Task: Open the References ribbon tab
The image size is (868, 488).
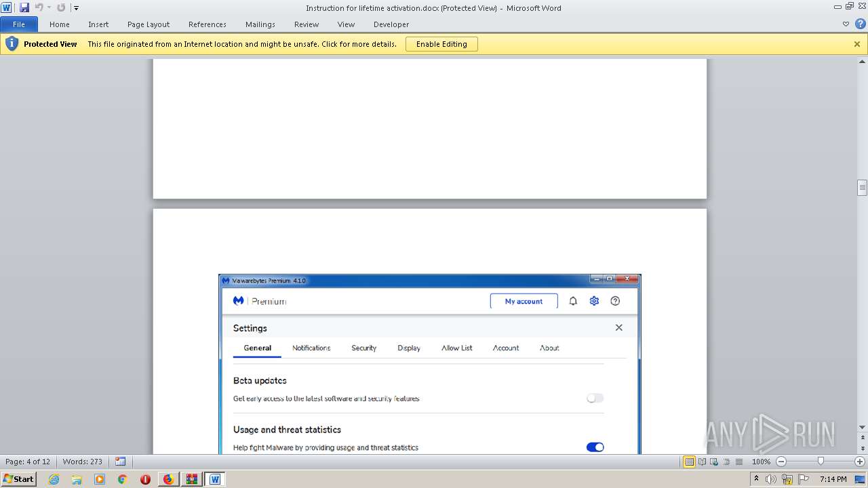Action: (208, 24)
